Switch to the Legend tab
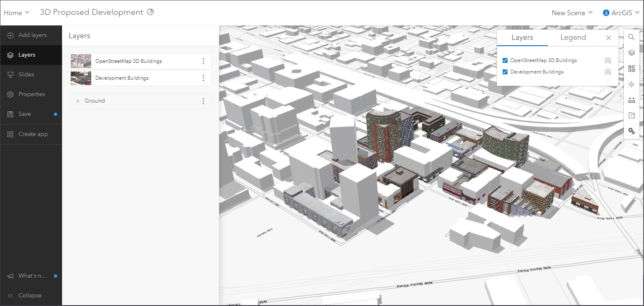 click(x=573, y=37)
